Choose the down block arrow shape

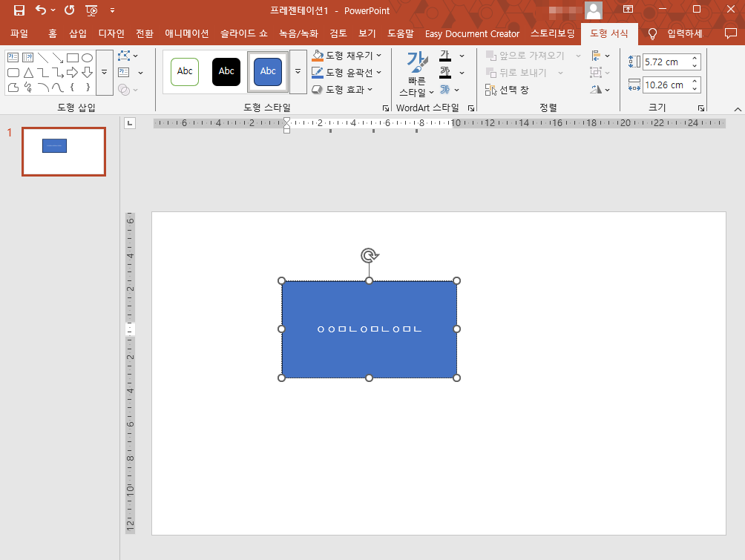tap(87, 72)
